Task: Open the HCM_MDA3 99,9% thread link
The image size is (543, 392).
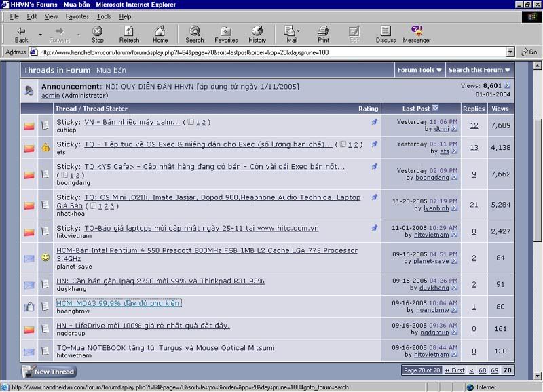Action: pos(119,303)
